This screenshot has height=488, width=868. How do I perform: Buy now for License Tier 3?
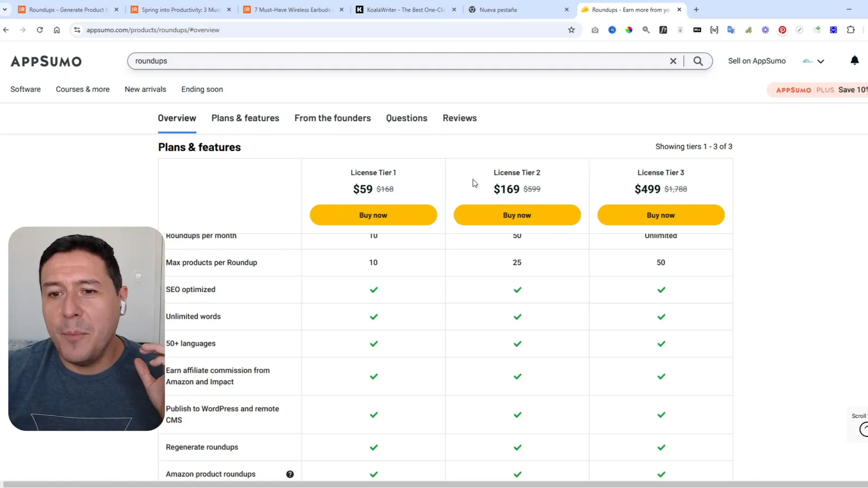coord(661,215)
